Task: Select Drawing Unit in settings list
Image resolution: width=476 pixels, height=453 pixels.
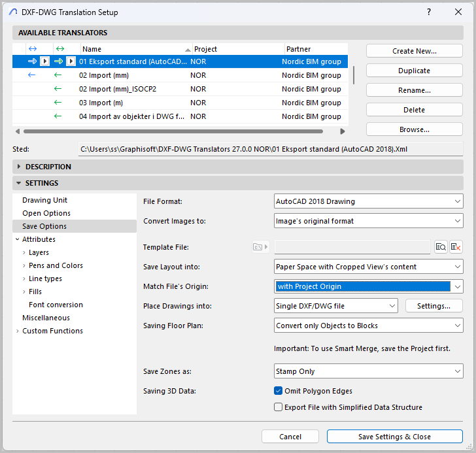Action: tap(44, 200)
